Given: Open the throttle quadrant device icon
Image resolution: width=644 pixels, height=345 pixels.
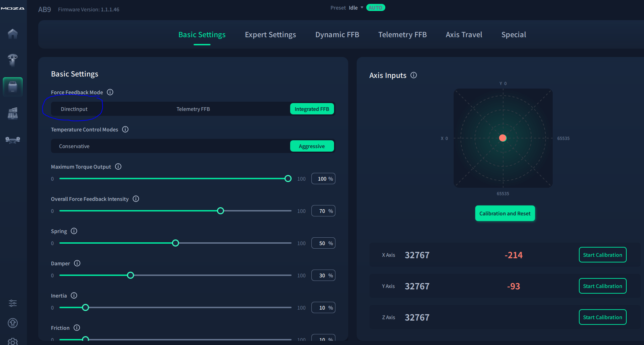Looking at the screenshot, I should pos(13,113).
